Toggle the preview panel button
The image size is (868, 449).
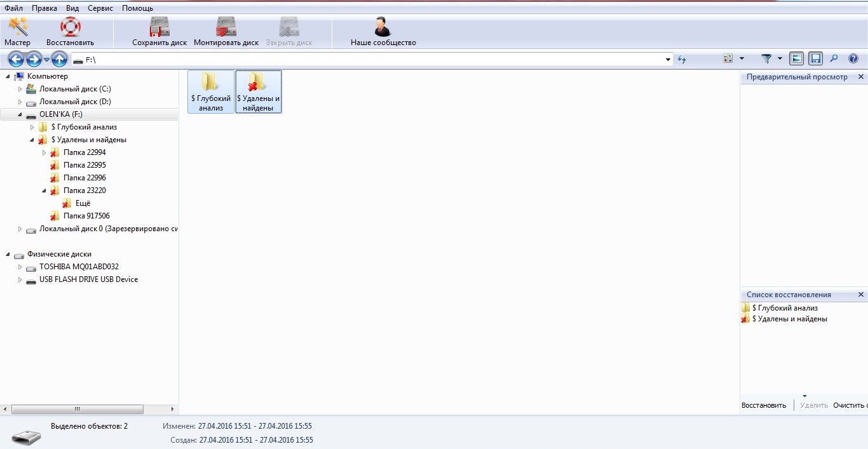tap(797, 58)
